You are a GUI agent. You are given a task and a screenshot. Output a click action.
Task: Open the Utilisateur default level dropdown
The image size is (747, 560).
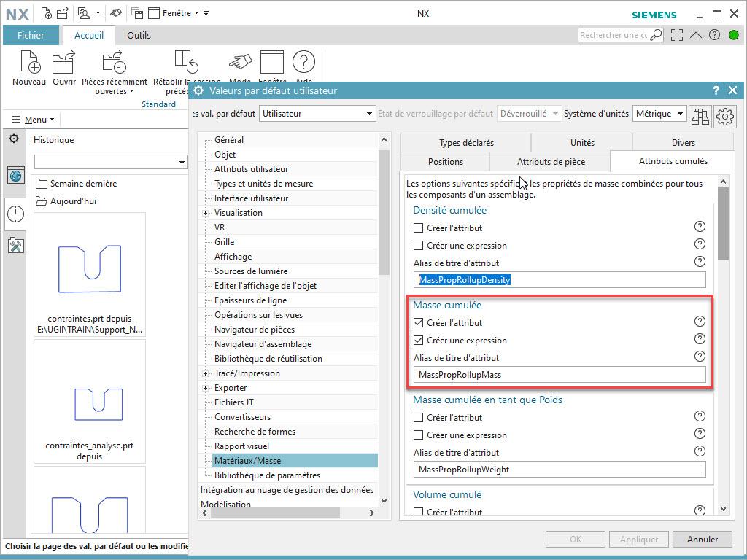[317, 114]
